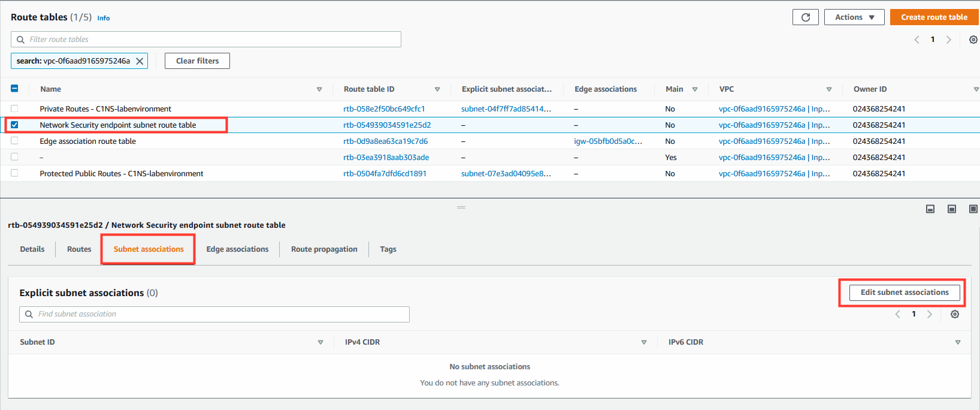Sort by Owner ID column
Viewport: 980px width, 410px height.
point(976,89)
